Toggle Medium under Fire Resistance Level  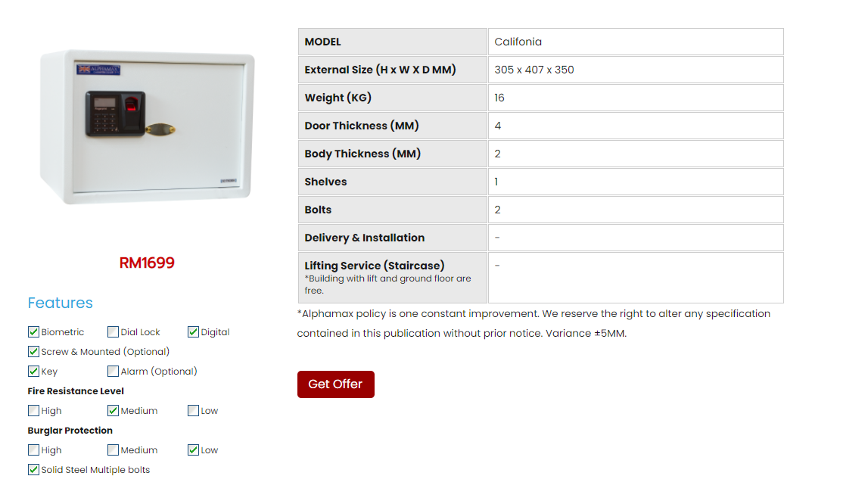point(113,411)
